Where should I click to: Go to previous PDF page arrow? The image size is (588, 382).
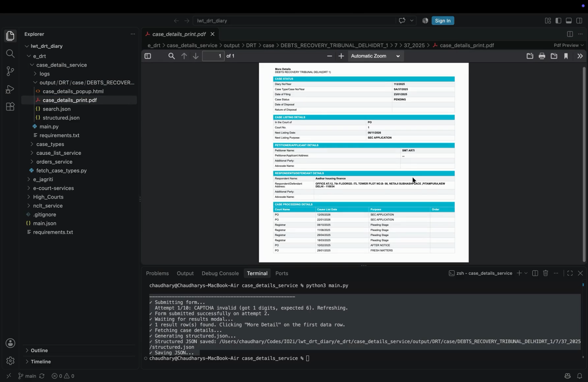coord(184,56)
